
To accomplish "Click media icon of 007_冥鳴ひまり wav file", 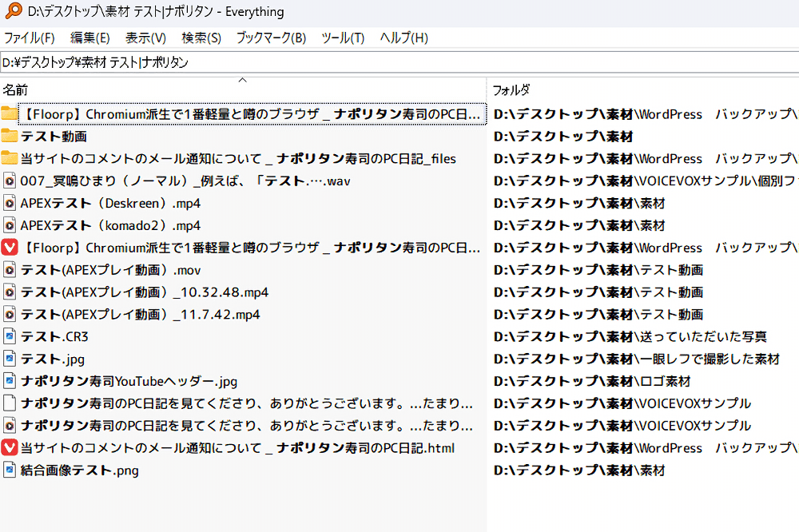I will pyautogui.click(x=9, y=181).
